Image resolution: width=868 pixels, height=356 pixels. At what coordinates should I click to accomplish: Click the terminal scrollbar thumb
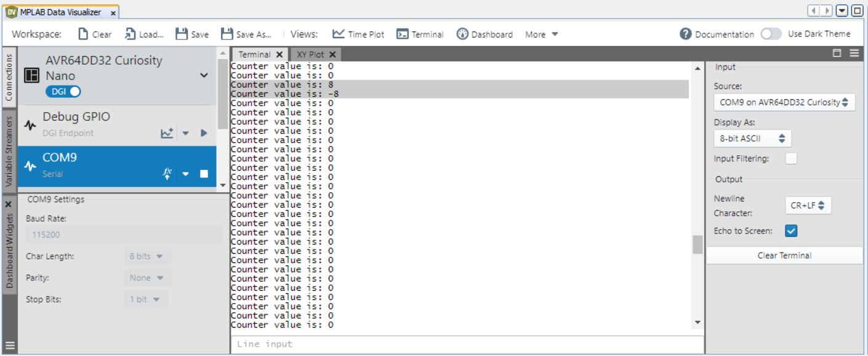coord(697,245)
